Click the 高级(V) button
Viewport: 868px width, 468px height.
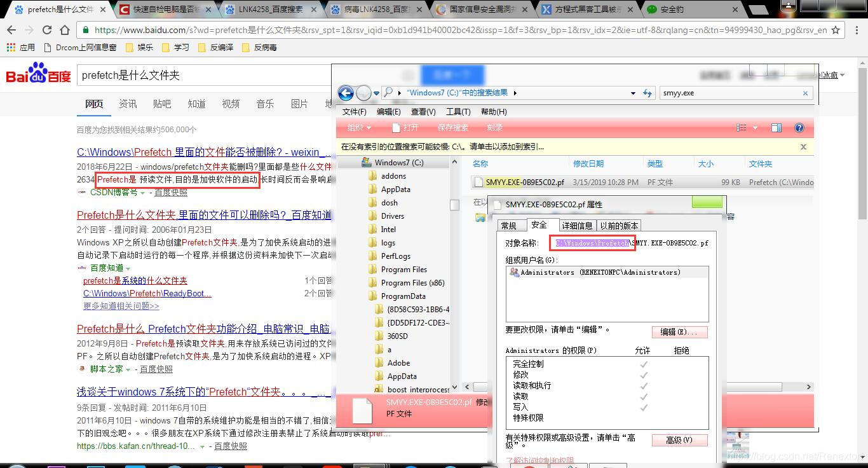679,440
